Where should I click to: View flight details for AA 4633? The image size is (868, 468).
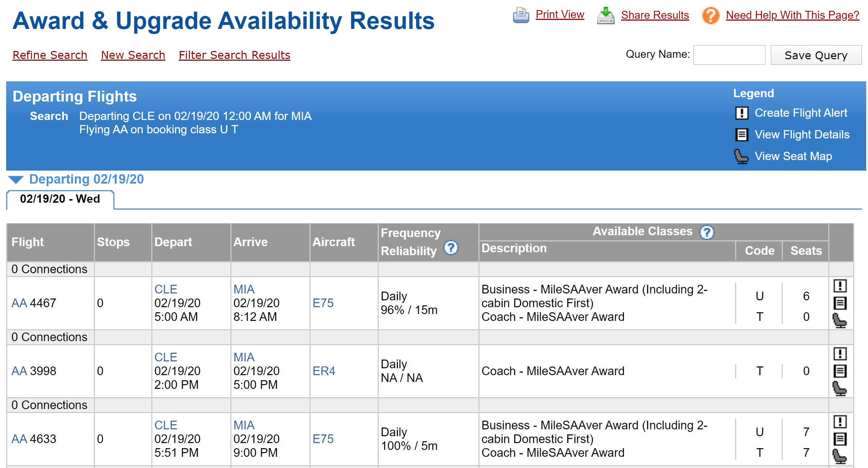point(840,439)
